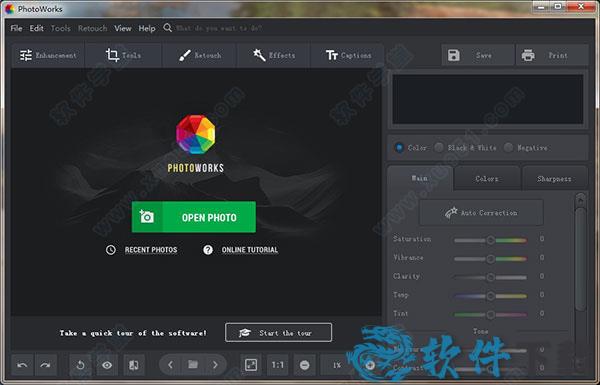Open the Effects magic wand tab
Image resolution: width=600 pixels, height=385 pixels.
click(x=274, y=55)
